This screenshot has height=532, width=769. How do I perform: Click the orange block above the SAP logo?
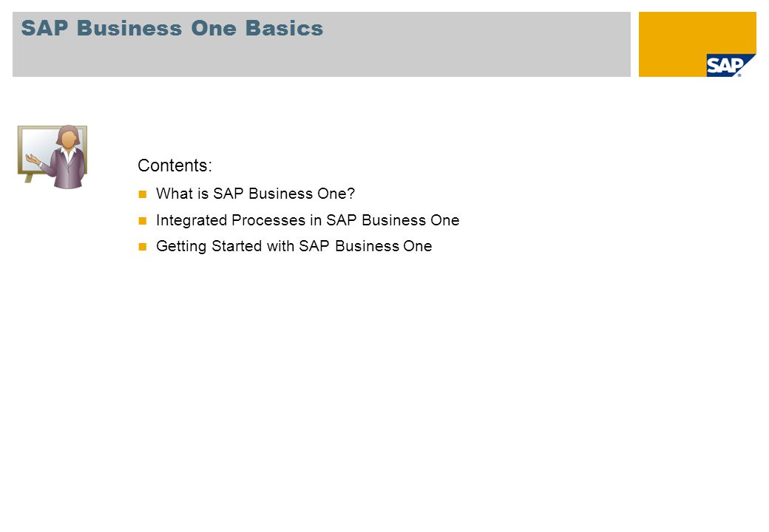click(697, 33)
